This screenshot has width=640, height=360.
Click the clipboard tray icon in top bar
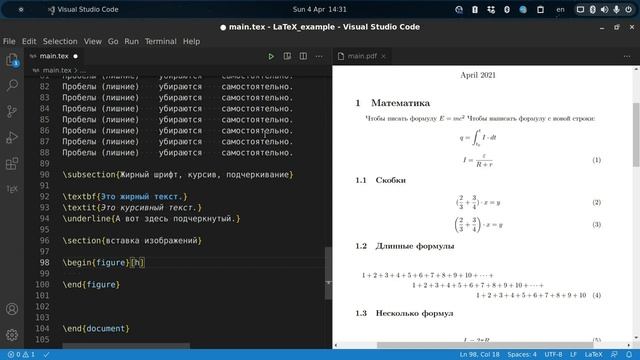point(540,9)
